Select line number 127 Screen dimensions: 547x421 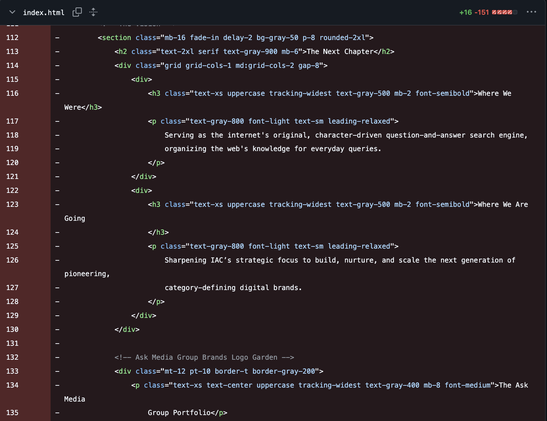point(13,288)
